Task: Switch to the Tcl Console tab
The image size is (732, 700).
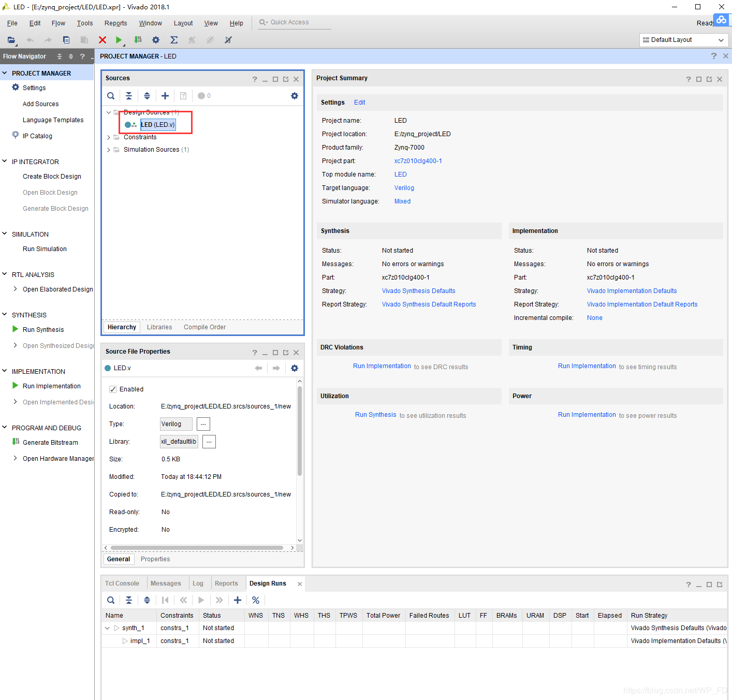Action: tap(122, 584)
